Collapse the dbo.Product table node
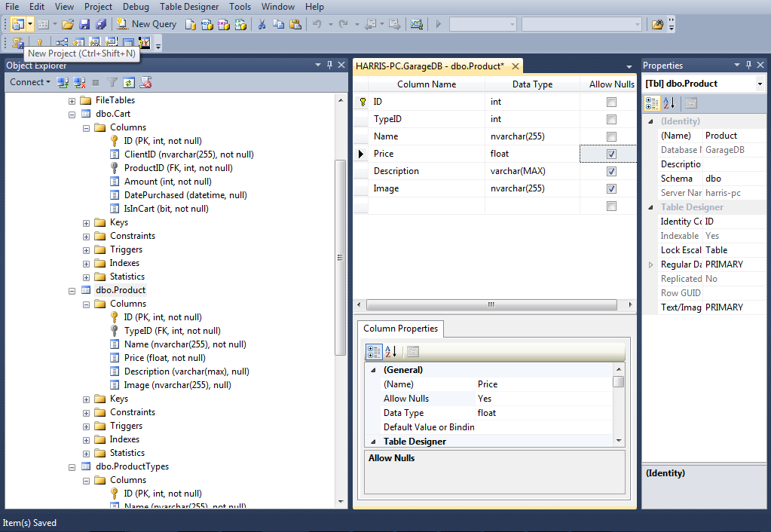771x532 pixels. coord(72,291)
